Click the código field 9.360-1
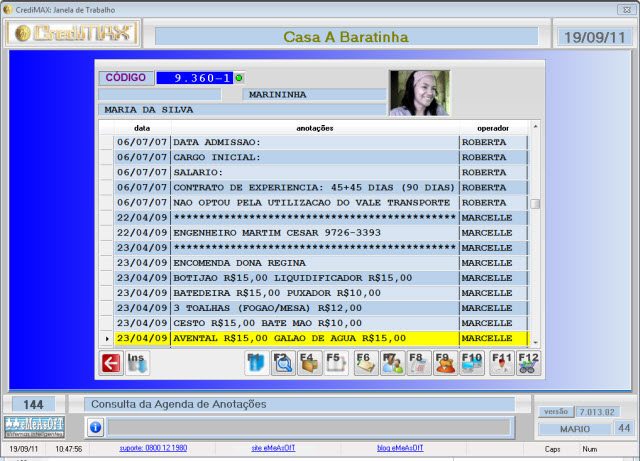The width and height of the screenshot is (640, 461). pyautogui.click(x=195, y=77)
